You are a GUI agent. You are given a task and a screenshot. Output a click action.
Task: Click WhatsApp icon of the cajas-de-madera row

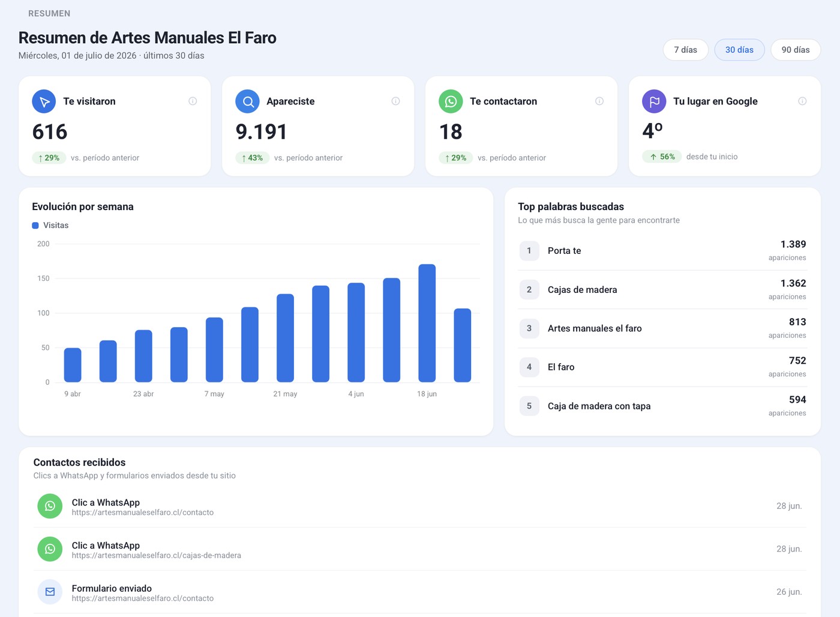coord(50,549)
